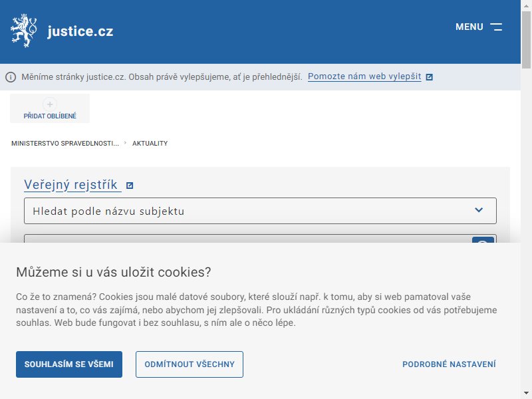Click the scrollbar up arrow

click(526, 5)
